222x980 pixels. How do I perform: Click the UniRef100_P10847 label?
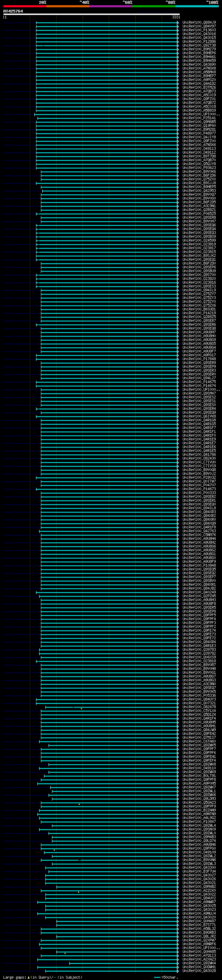tap(199, 821)
